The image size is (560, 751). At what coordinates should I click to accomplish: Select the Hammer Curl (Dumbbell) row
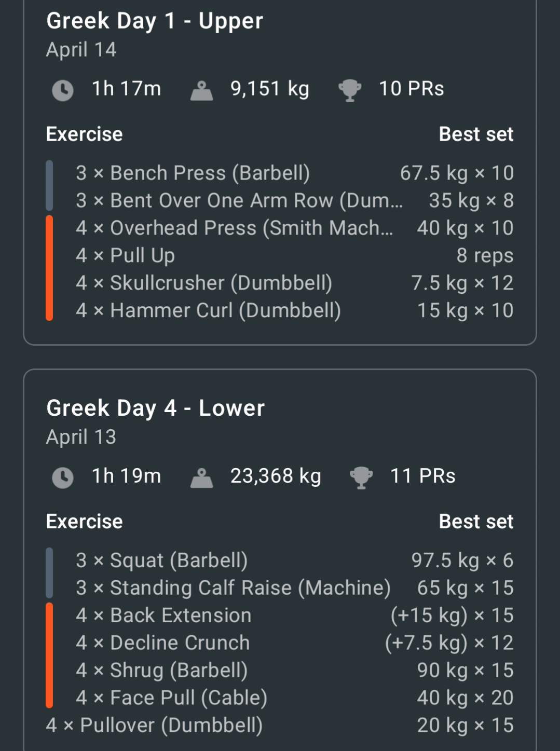[294, 310]
